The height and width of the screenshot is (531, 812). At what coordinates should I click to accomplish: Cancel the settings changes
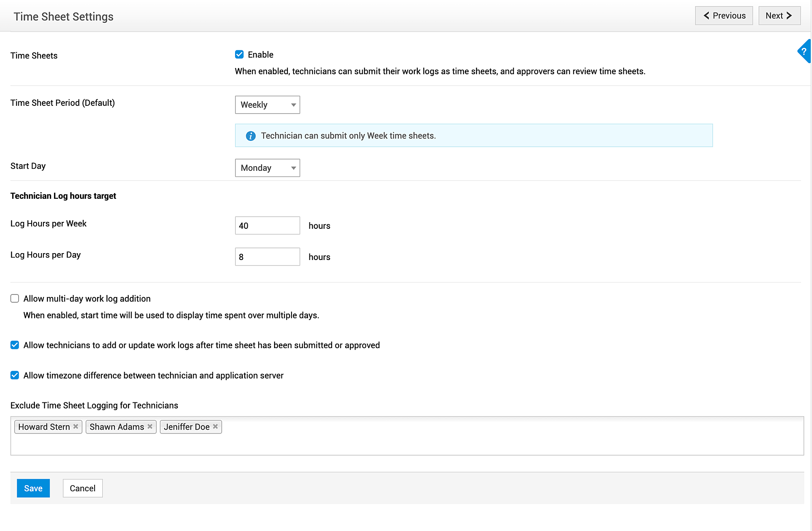82,488
